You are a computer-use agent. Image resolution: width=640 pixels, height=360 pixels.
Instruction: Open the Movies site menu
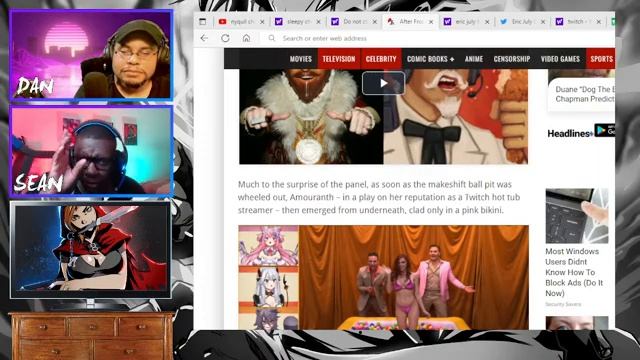click(x=301, y=59)
